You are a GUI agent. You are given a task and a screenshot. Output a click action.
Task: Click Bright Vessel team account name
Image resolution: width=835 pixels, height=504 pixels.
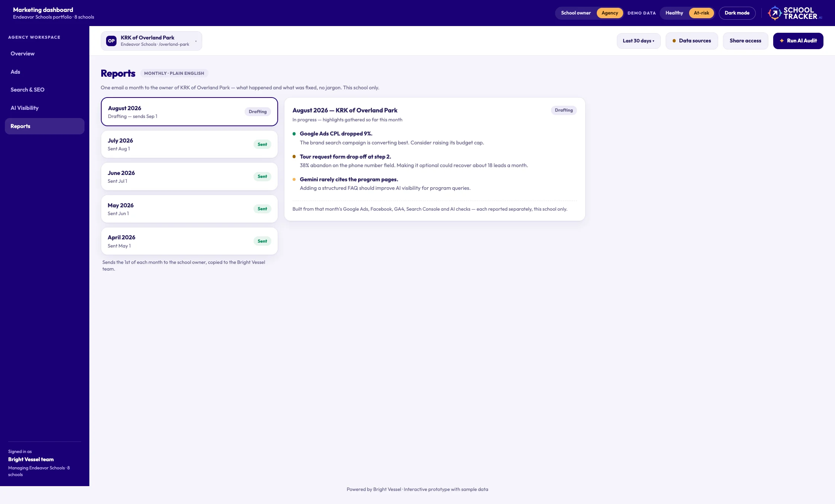point(31,459)
